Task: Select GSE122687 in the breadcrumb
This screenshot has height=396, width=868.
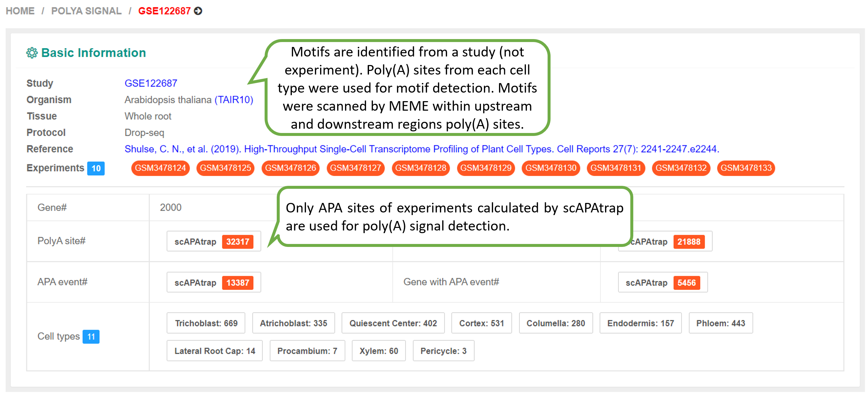Action: [x=164, y=11]
